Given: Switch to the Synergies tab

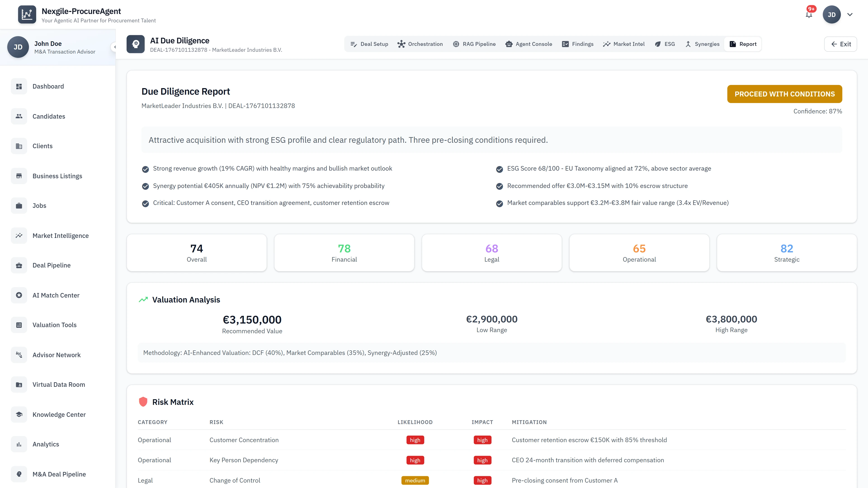Looking at the screenshot, I should point(702,44).
